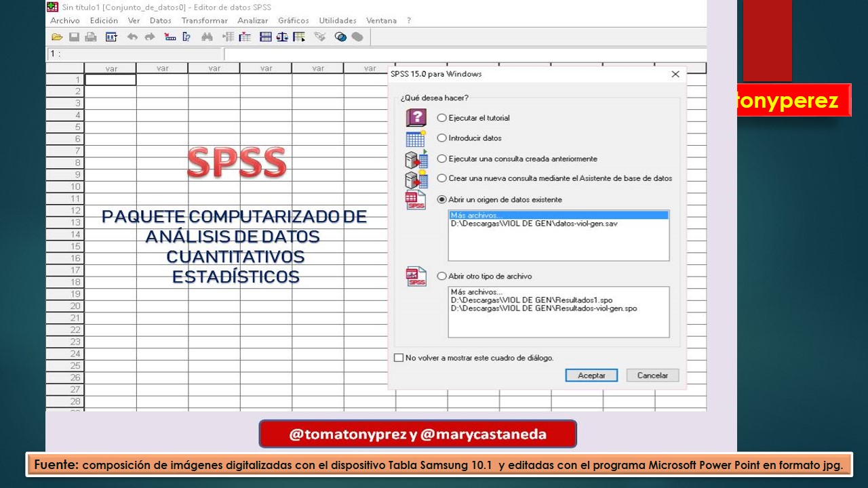Close the SPSS 15.0 para Windows dialog
The height and width of the screenshot is (488, 868).
coord(675,74)
